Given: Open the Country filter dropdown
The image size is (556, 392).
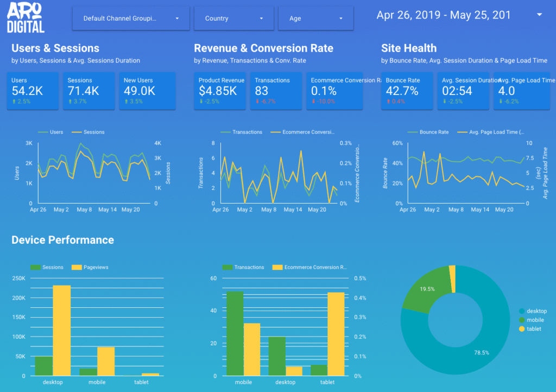Looking at the screenshot, I should (x=234, y=18).
